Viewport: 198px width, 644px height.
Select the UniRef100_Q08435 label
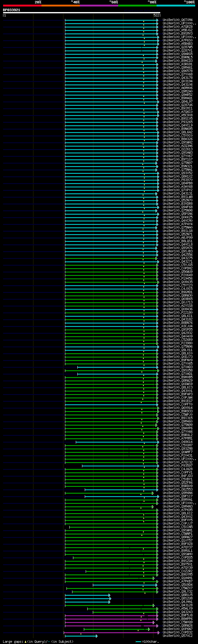pos(178,282)
